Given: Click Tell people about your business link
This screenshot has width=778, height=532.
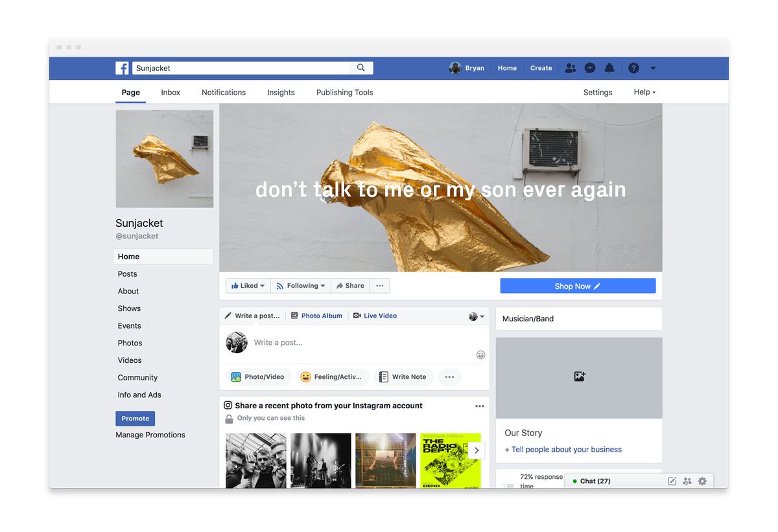Looking at the screenshot, I should pos(563,450).
